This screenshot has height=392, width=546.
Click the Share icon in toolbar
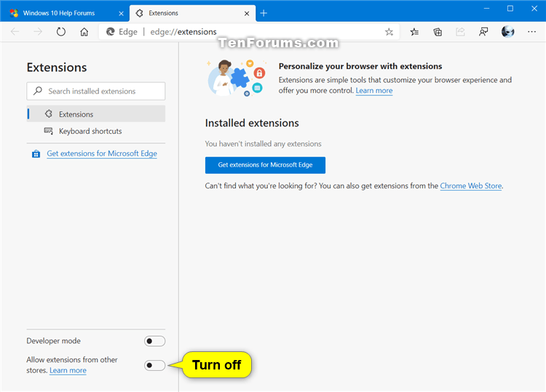pyautogui.click(x=460, y=32)
